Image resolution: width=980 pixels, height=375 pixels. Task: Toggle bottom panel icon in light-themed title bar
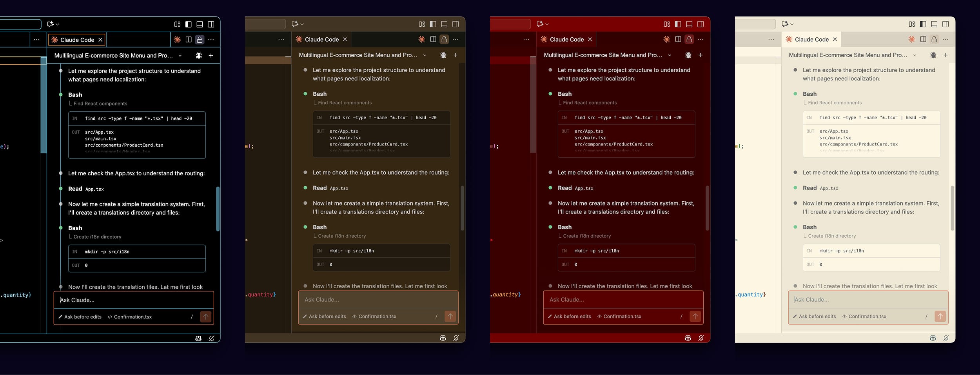934,24
